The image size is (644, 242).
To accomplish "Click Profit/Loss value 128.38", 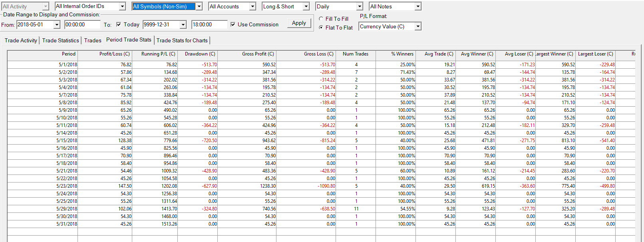I will click(x=125, y=141).
